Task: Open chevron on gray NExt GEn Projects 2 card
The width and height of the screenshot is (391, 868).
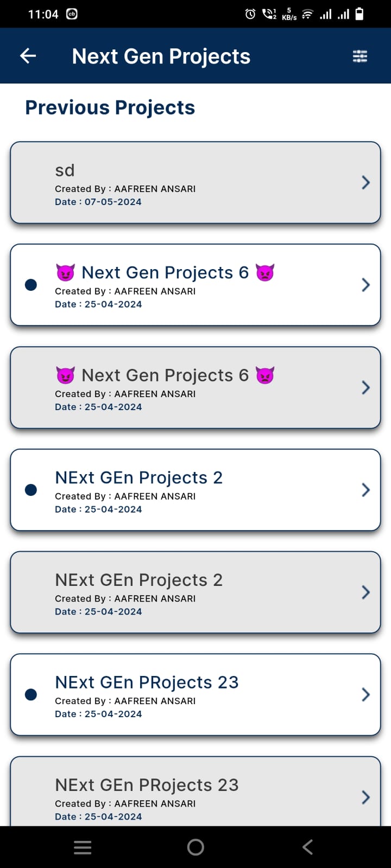Action: [365, 592]
